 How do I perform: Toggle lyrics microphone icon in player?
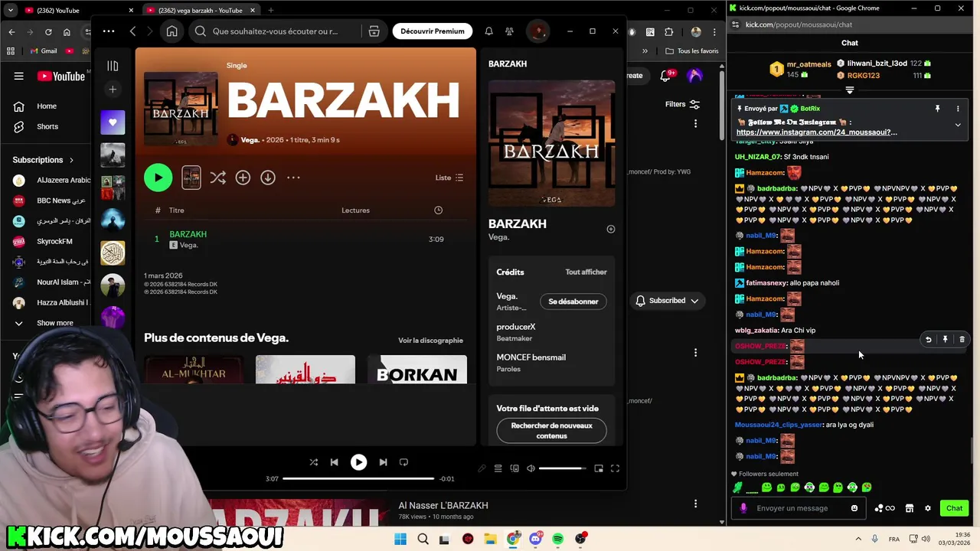point(482,468)
